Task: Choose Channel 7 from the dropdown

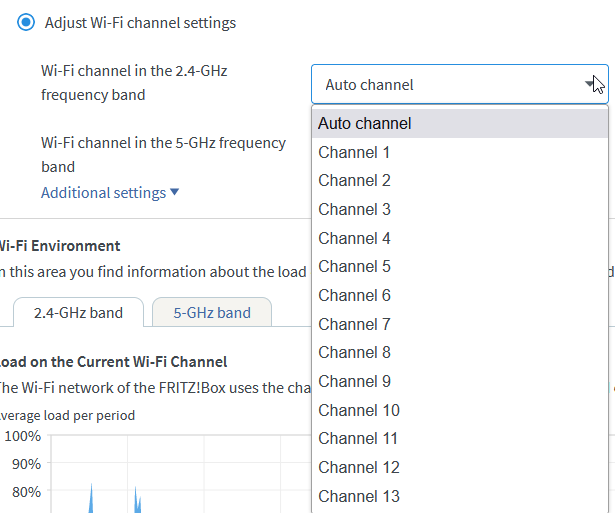Action: [460, 324]
